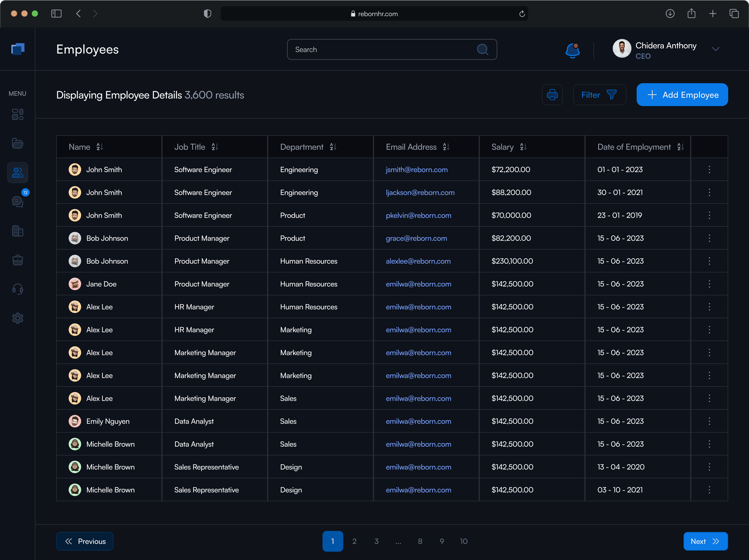
Task: Go to page 2 of results
Action: coord(354,541)
